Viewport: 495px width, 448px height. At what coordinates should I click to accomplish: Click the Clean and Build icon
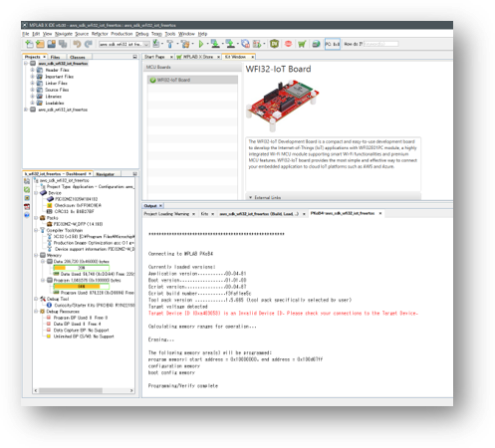[185, 44]
